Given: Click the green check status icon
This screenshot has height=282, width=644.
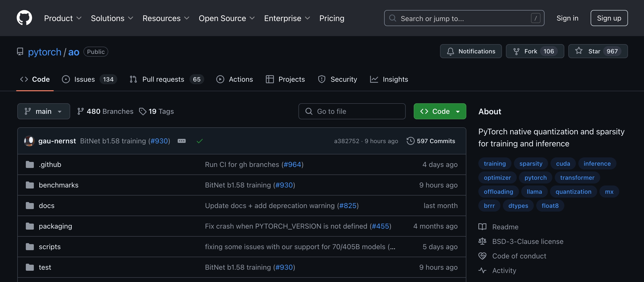Looking at the screenshot, I should pyautogui.click(x=199, y=141).
